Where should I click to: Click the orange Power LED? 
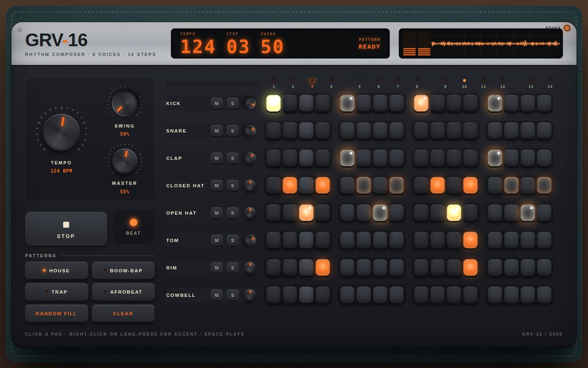(567, 28)
